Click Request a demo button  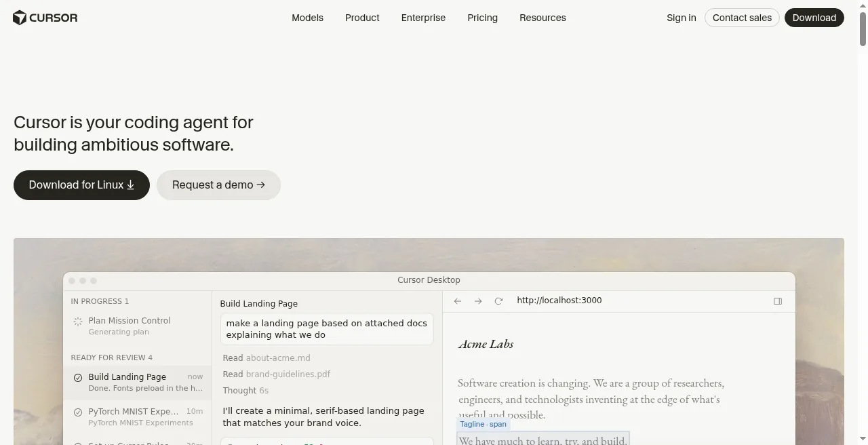(x=218, y=185)
